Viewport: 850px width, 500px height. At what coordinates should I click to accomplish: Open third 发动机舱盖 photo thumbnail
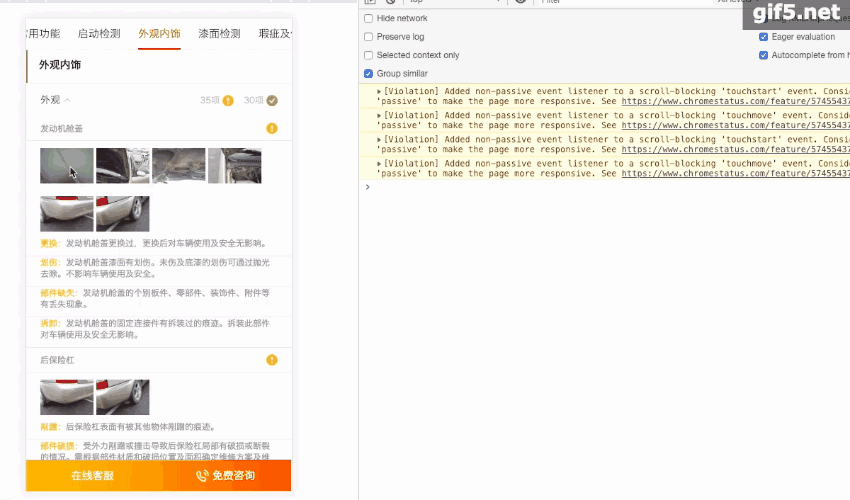[178, 166]
